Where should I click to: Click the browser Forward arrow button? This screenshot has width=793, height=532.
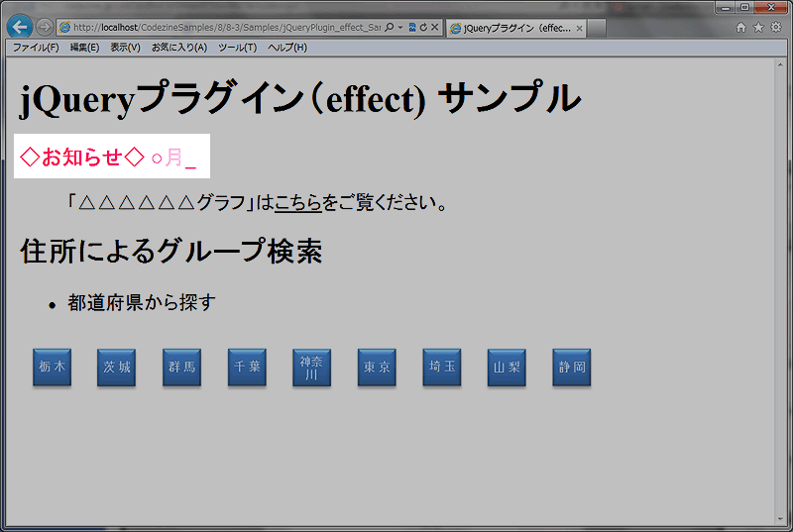[45, 27]
